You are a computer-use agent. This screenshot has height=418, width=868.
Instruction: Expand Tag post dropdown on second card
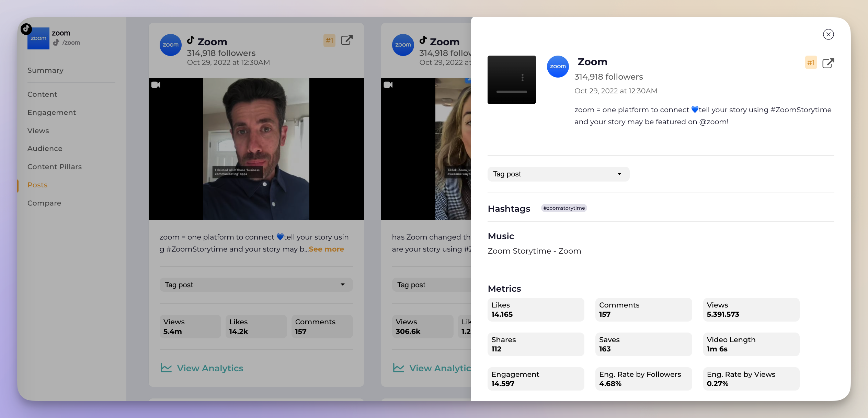(x=432, y=285)
